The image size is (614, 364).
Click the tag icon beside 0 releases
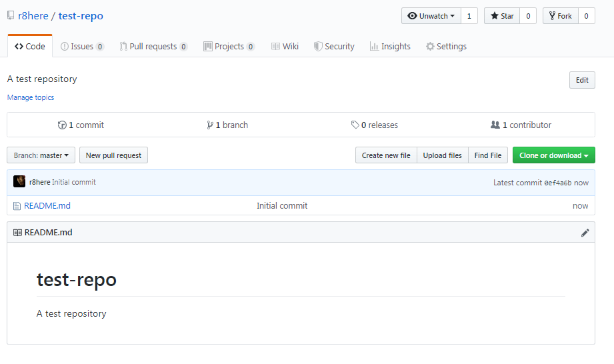(355, 125)
